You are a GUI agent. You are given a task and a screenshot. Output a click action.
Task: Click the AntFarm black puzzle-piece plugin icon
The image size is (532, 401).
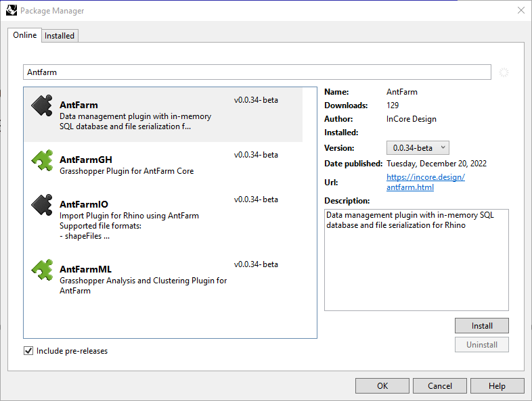pyautogui.click(x=42, y=105)
